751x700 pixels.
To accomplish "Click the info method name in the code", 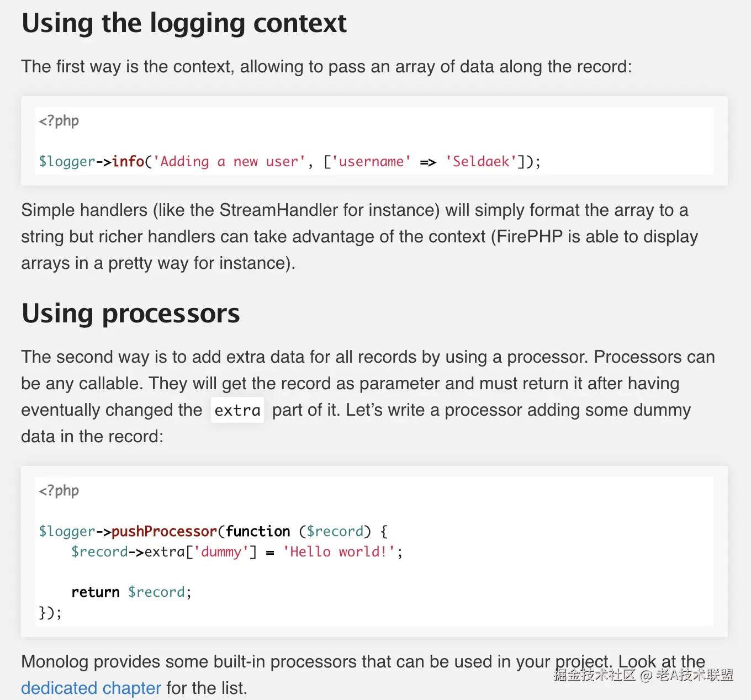I will (x=128, y=162).
